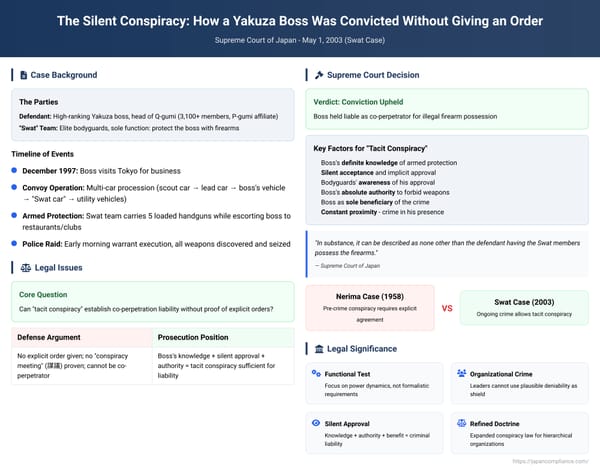The image size is (600, 473).
Task: Click the Defense Argument column header
Action: click(82, 337)
